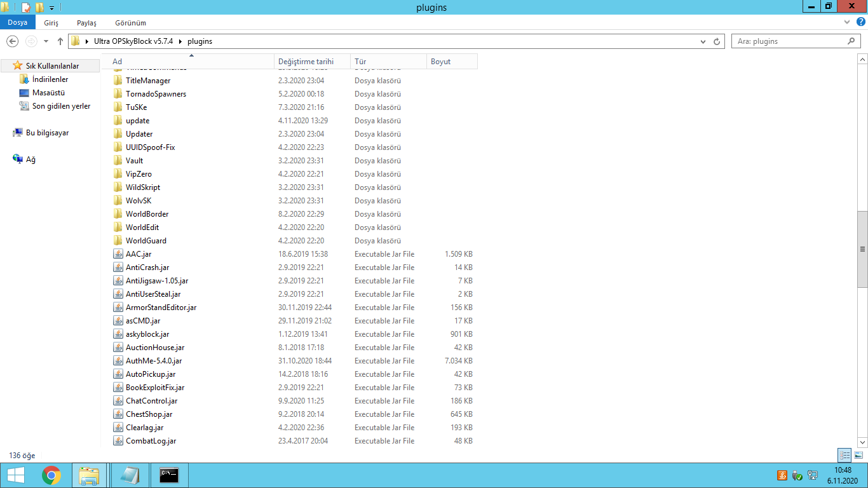Open the Dosya file menu
Image resolution: width=868 pixels, height=488 pixels.
[x=18, y=22]
